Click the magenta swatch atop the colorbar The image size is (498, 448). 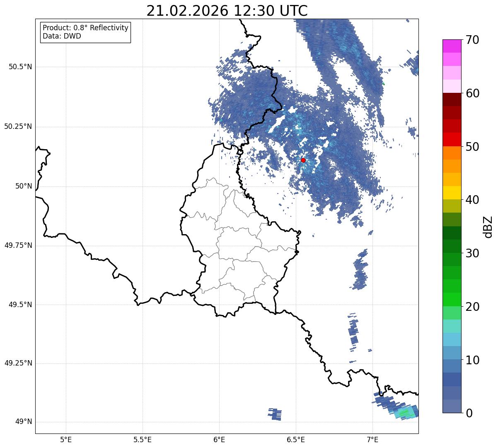pyautogui.click(x=452, y=46)
